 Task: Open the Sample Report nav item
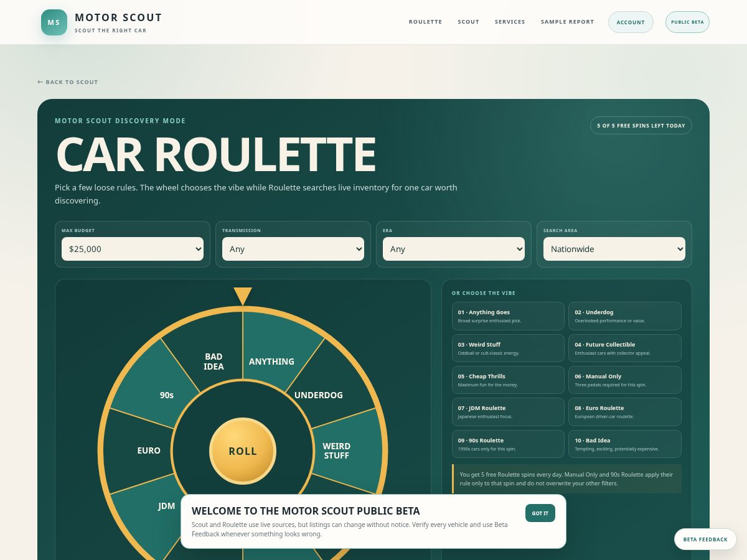(x=567, y=22)
